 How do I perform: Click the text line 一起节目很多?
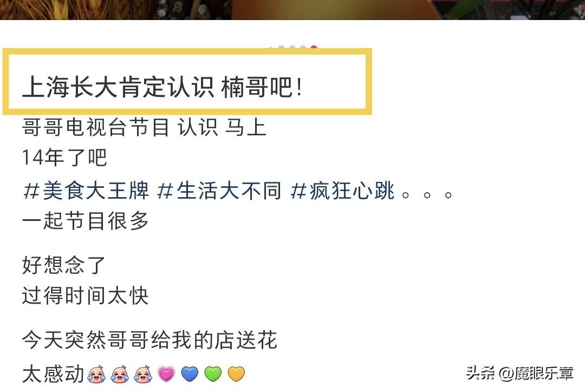tap(86, 220)
